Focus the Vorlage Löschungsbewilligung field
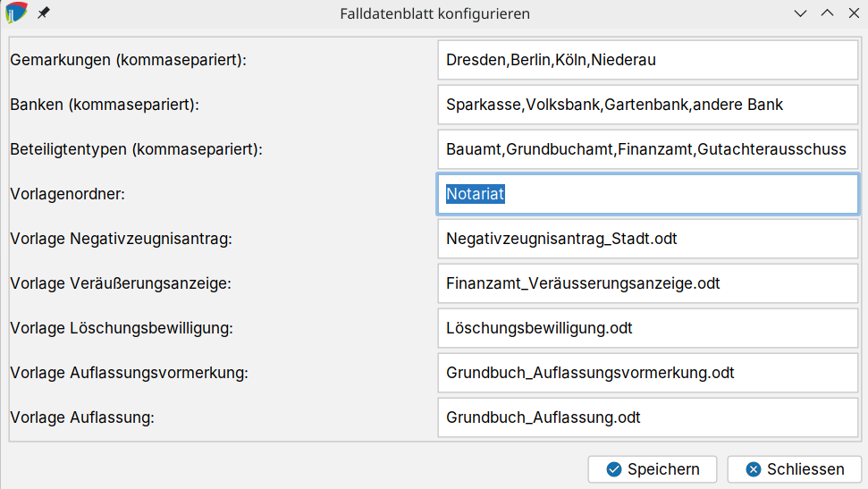 tap(648, 328)
